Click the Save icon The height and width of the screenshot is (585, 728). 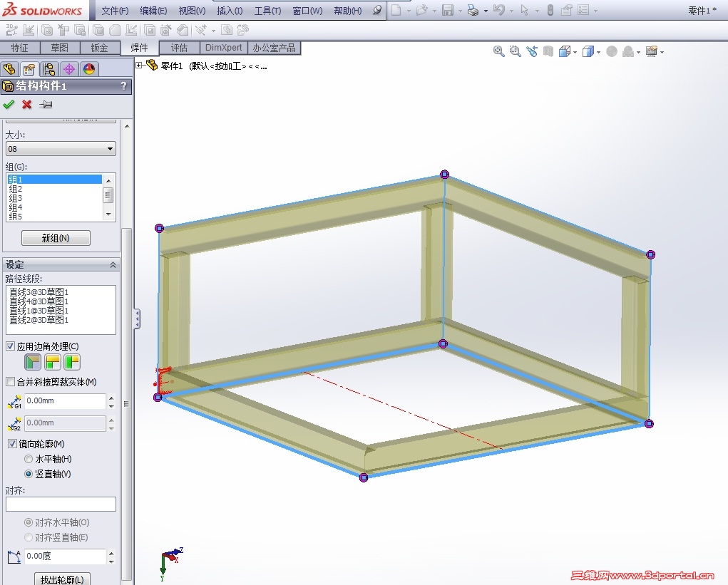(x=447, y=10)
